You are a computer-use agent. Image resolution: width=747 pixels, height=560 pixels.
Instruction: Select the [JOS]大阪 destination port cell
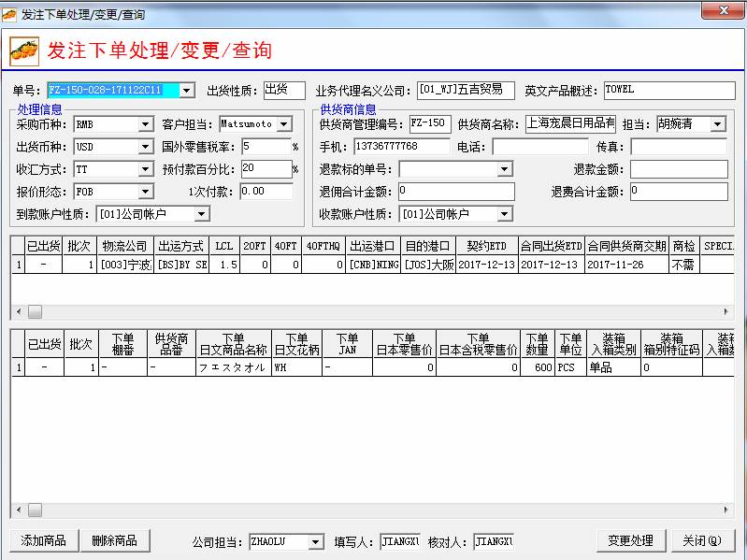428,265
